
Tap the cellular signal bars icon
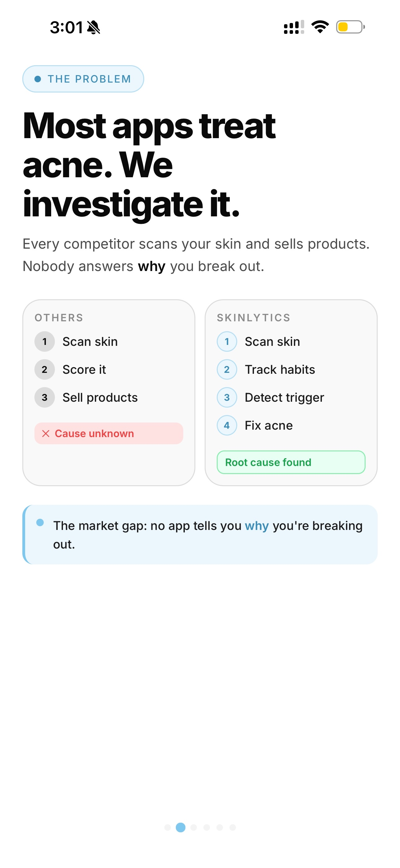(x=294, y=27)
